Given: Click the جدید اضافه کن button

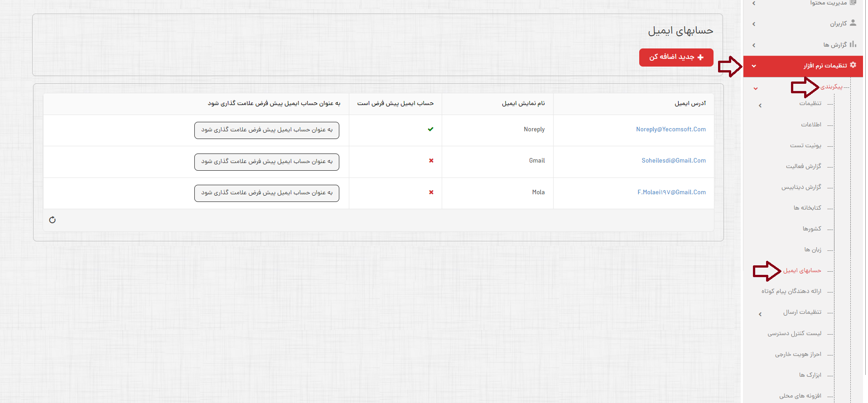Looking at the screenshot, I should [x=676, y=58].
